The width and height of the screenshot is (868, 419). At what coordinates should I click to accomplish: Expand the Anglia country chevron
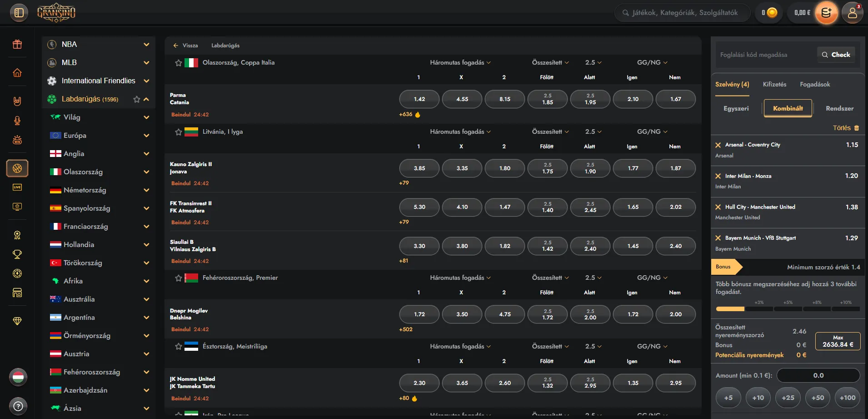tap(146, 154)
